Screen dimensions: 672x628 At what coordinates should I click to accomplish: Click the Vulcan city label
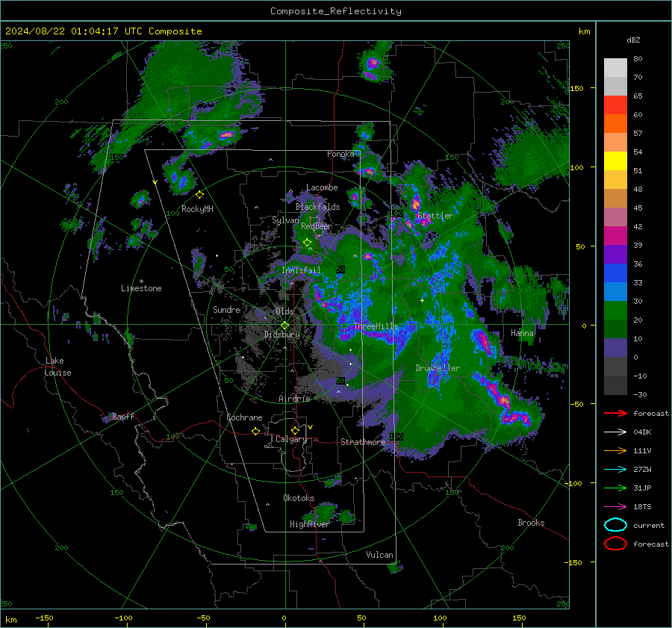pos(379,555)
